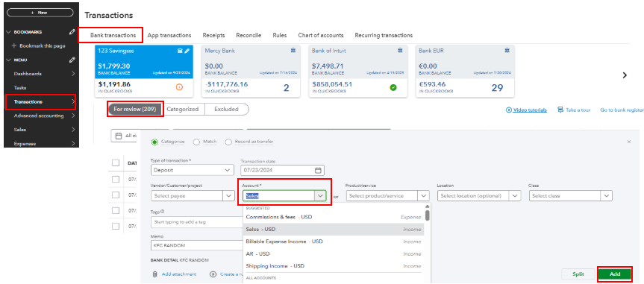Choose Shipping Income - USD option
The height and width of the screenshot is (284, 644).
[x=333, y=266]
